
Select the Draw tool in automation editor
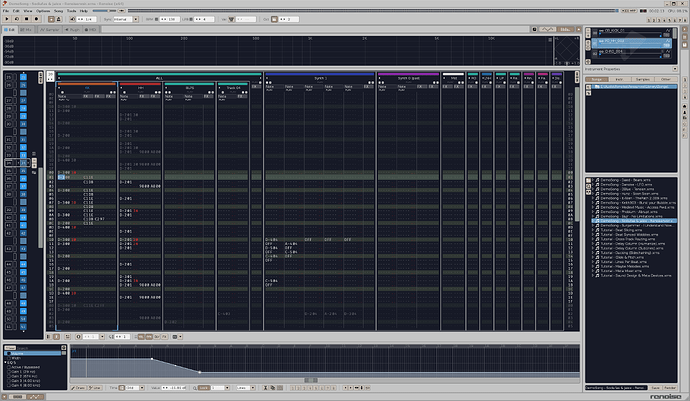coord(79,388)
